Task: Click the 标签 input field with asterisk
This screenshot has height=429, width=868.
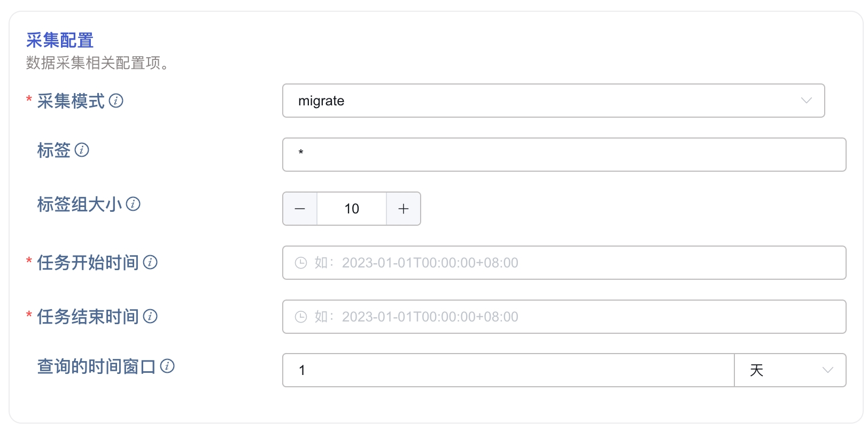Action: pos(563,155)
